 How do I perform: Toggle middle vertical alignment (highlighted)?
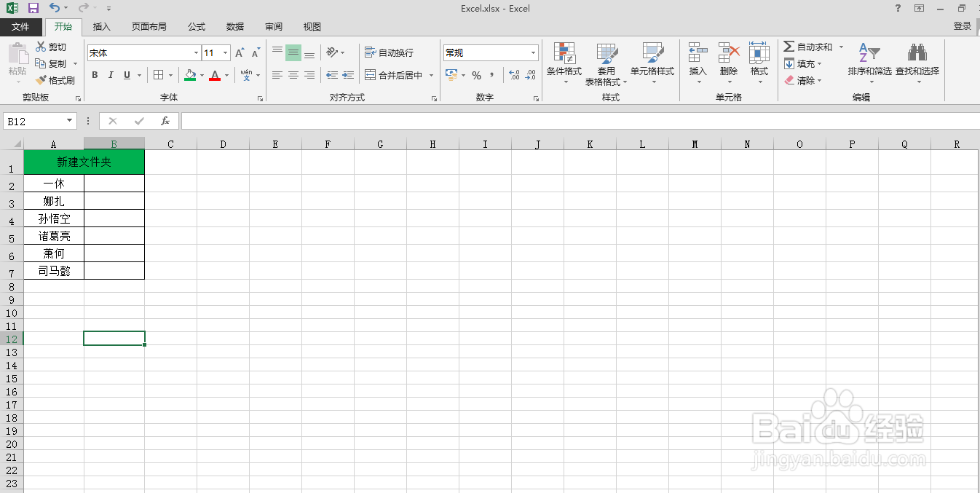point(293,52)
